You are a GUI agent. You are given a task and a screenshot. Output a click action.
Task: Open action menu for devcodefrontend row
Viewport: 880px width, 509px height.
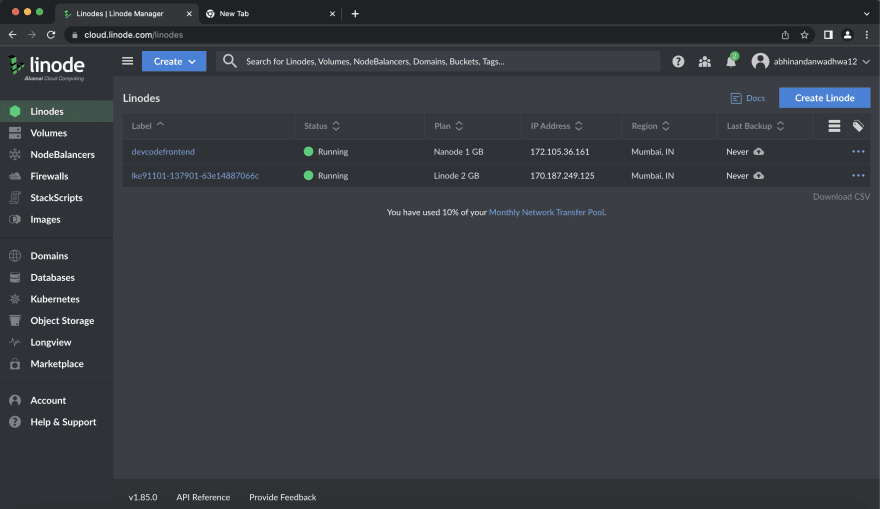pyautogui.click(x=858, y=152)
